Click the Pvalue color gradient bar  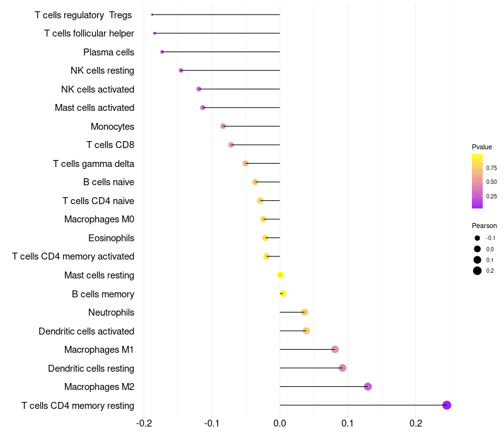(x=477, y=181)
